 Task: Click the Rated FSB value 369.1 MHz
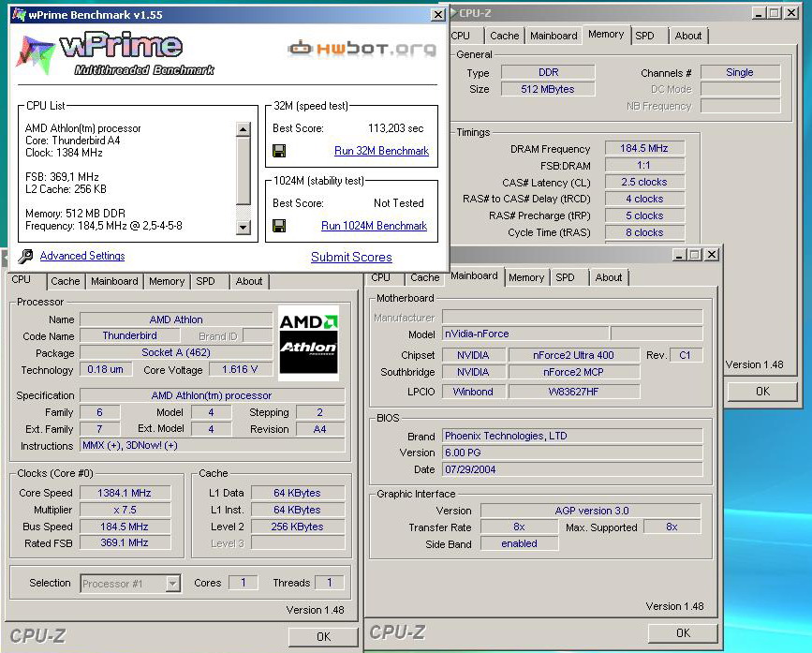[125, 542]
